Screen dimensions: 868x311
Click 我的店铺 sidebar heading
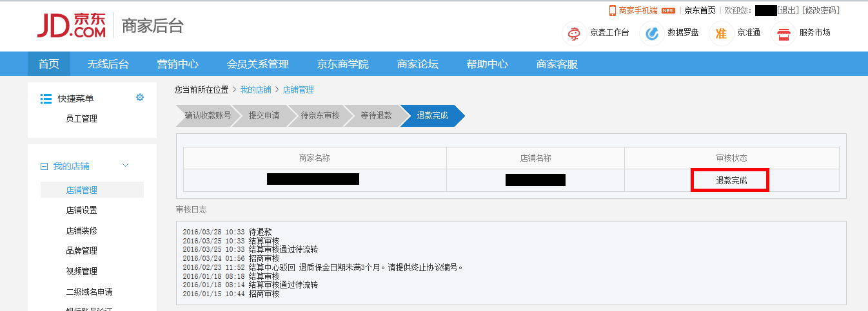[x=71, y=166]
